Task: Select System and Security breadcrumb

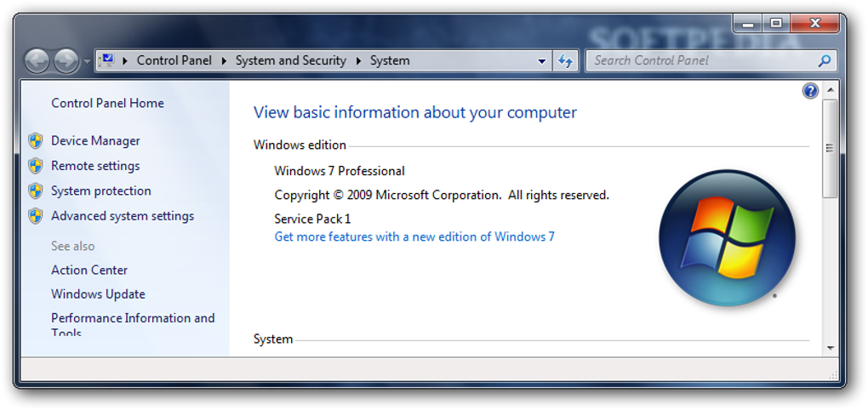Action: click(290, 60)
